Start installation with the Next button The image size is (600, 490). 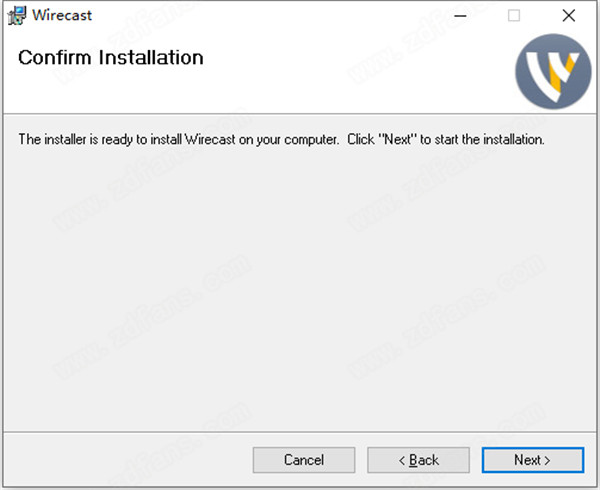533,460
